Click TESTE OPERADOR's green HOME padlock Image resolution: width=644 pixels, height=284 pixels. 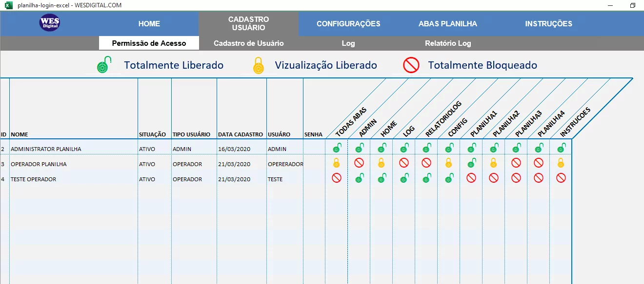point(382,178)
